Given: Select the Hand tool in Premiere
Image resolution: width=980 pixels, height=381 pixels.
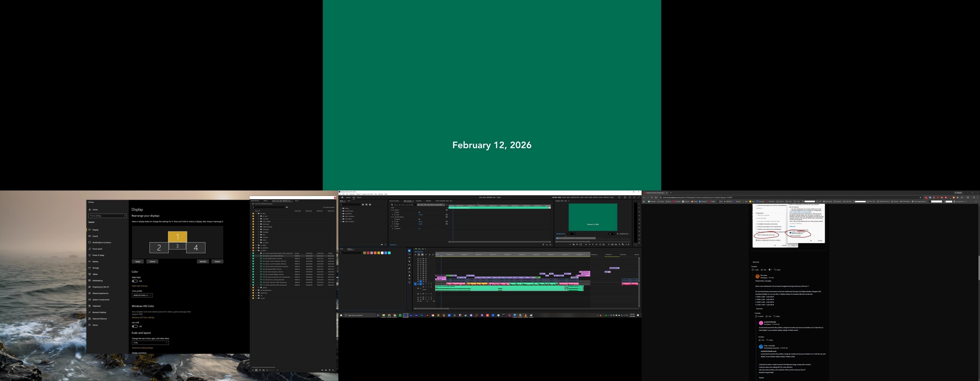Looking at the screenshot, I should click(x=409, y=276).
